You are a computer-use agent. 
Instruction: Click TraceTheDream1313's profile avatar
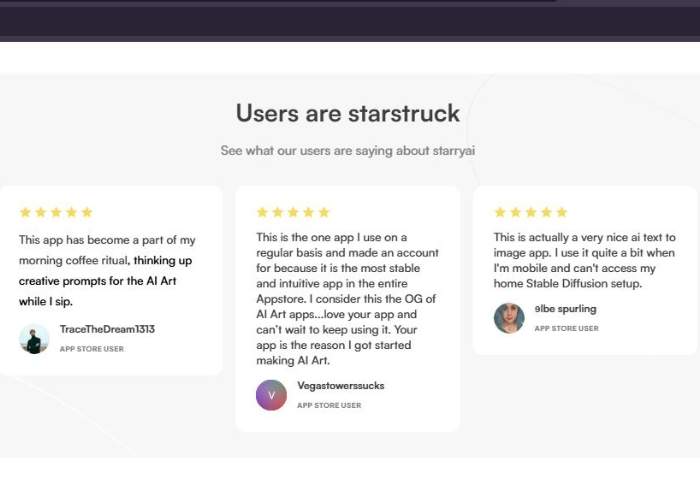34,339
